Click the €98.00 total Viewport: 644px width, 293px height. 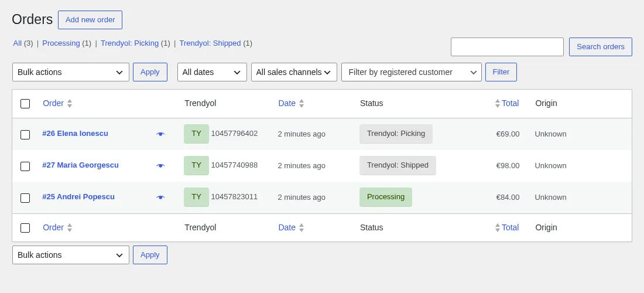pos(508,166)
